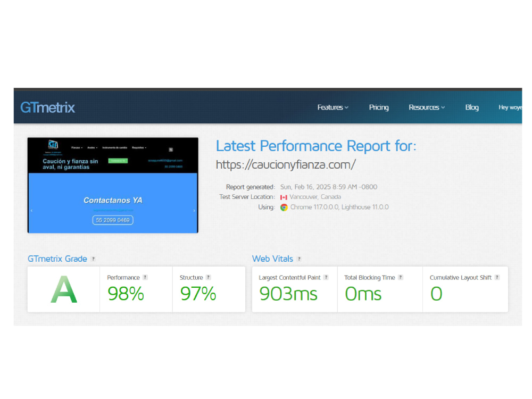Image resolution: width=532 pixels, height=399 pixels.
Task: Click the Latest Performance Report heading
Action: pyautogui.click(x=316, y=146)
